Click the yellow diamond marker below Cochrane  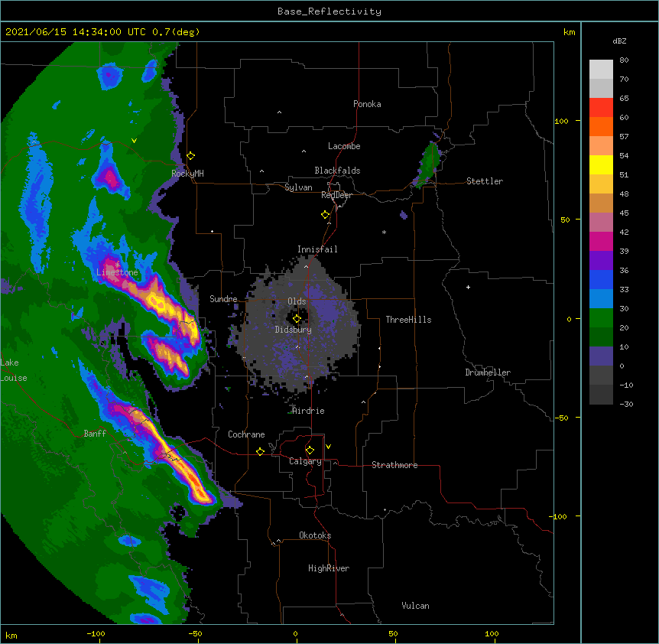260,451
